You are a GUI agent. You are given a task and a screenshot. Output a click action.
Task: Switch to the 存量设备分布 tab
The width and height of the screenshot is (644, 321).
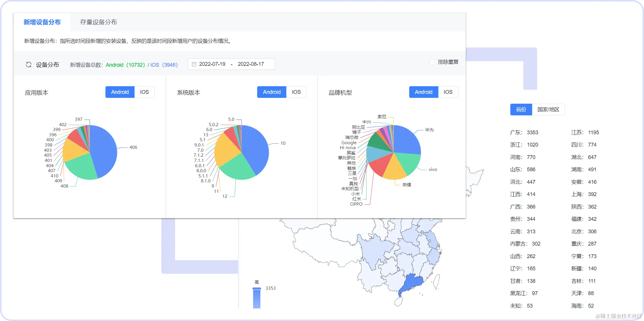(x=98, y=22)
